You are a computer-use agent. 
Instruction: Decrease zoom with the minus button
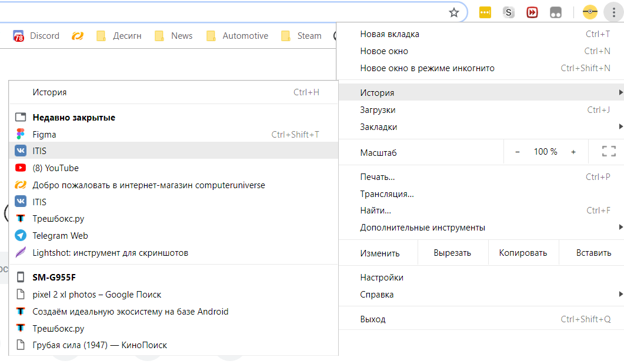point(518,152)
